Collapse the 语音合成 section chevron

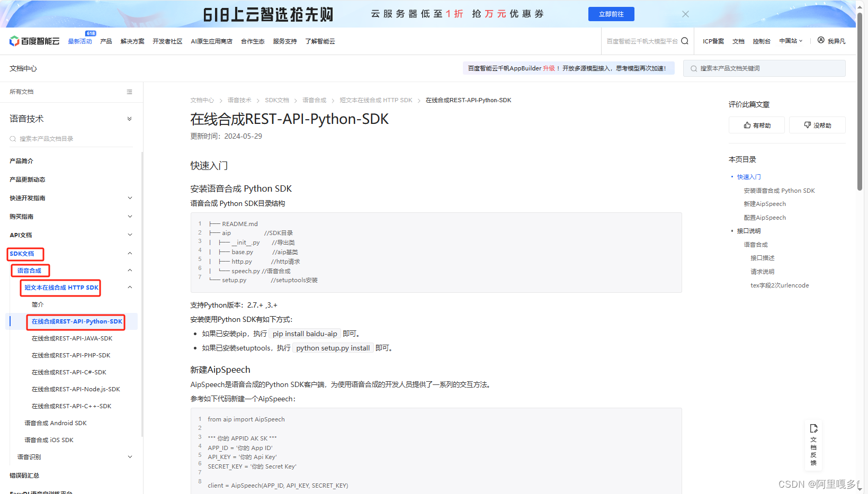[130, 270]
